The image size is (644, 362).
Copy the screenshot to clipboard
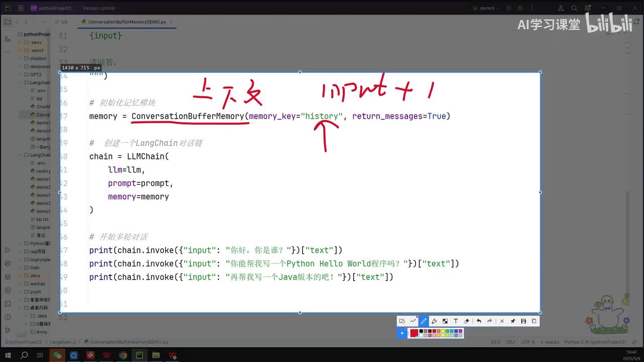(534, 321)
